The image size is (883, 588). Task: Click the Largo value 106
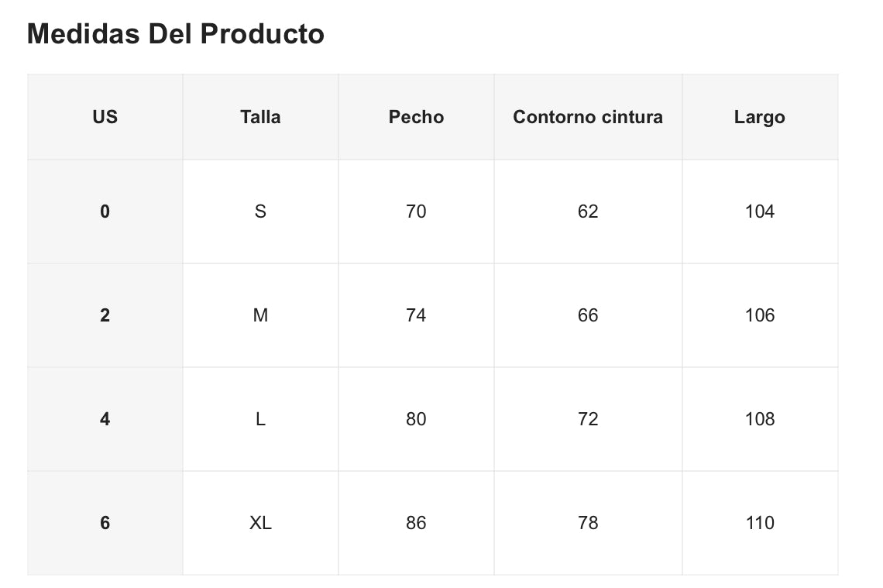point(759,315)
